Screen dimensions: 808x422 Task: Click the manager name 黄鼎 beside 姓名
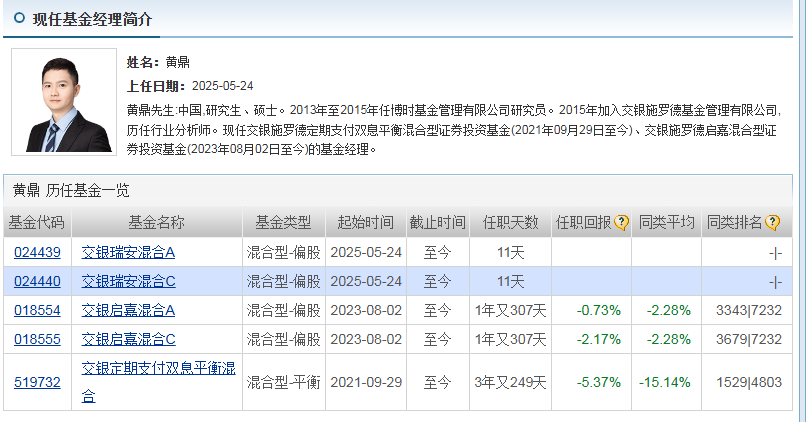tap(178, 62)
